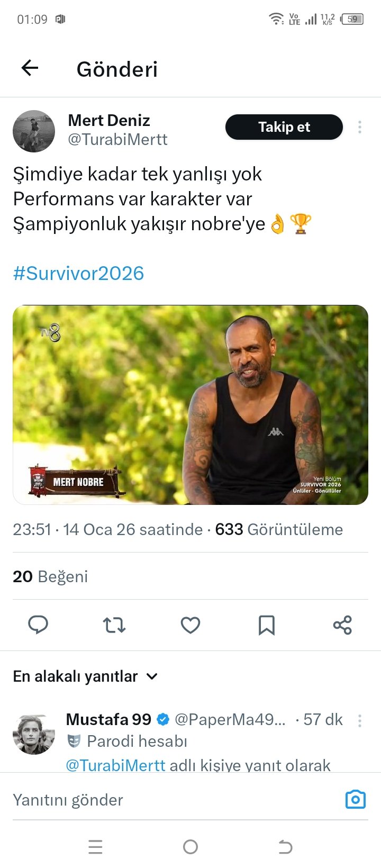This screenshot has height=868, width=381.
Task: Tap the repost arrows icon
Action: pos(114,625)
